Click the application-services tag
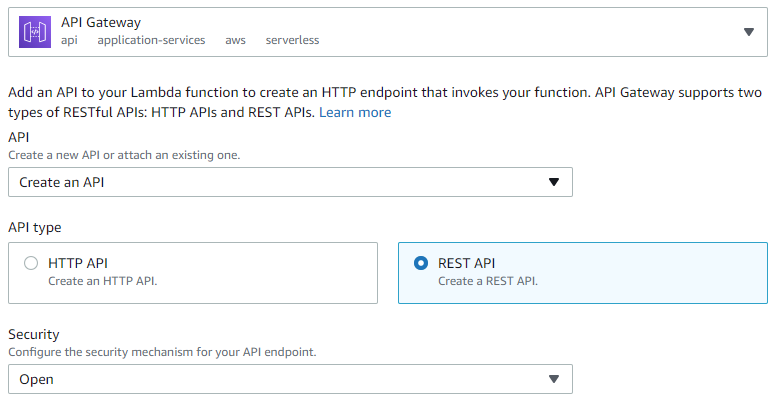The width and height of the screenshot is (777, 400). [x=151, y=41]
